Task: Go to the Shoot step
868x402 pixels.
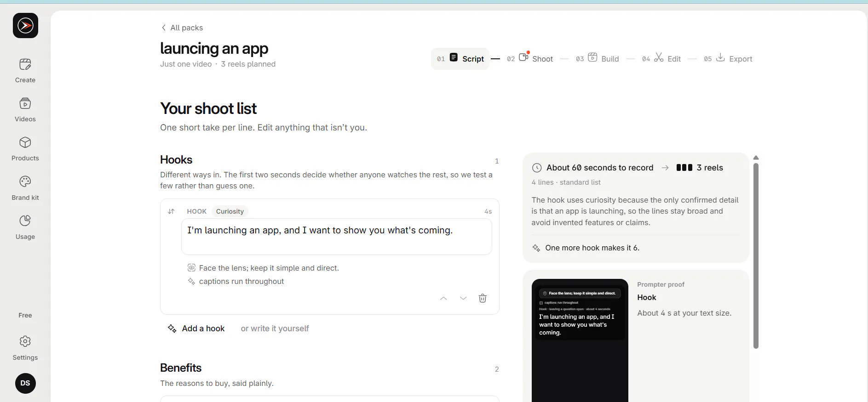Action: tap(530, 59)
